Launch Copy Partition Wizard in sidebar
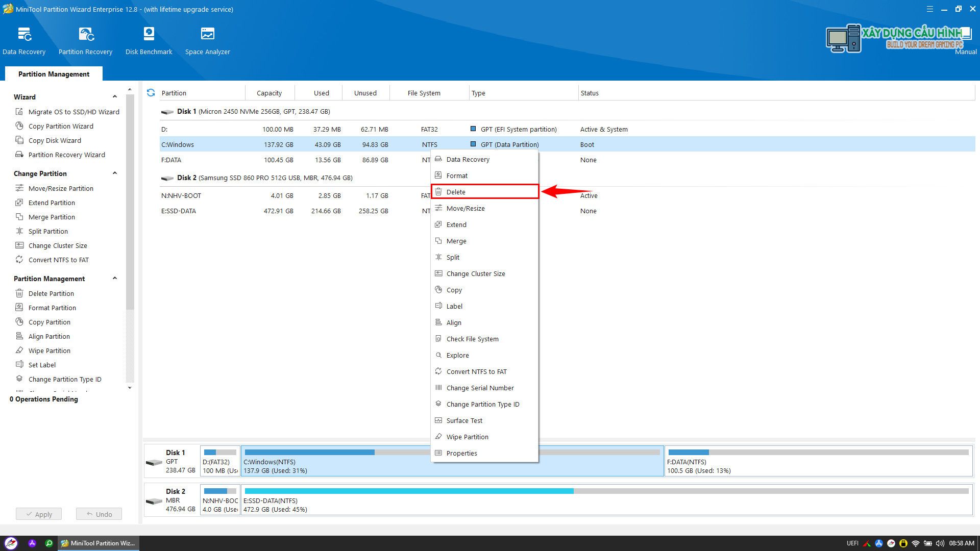Screen dimensions: 980x551 coord(55,126)
